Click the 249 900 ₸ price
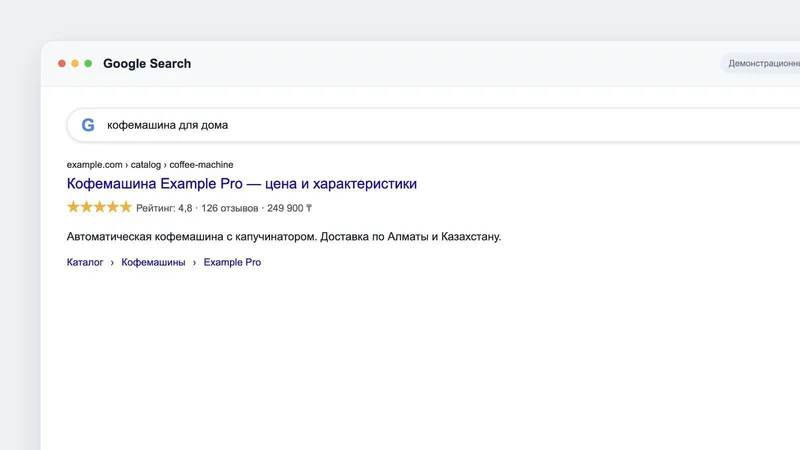 tap(289, 208)
